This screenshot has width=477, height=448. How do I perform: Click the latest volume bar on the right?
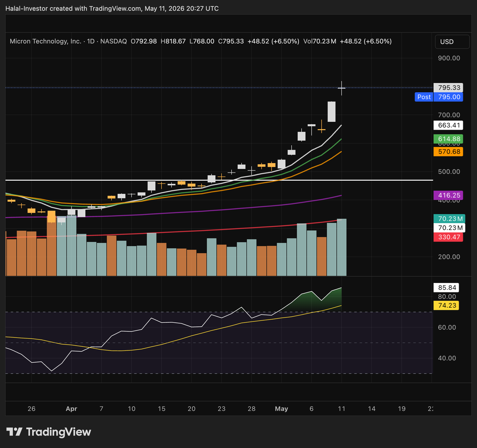pos(341,247)
